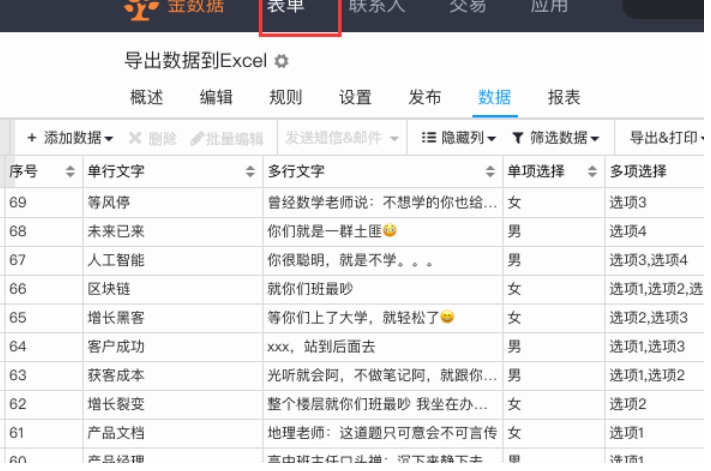The image size is (711, 471).
Task: Click the 未来已来 cell
Action: tap(173, 232)
